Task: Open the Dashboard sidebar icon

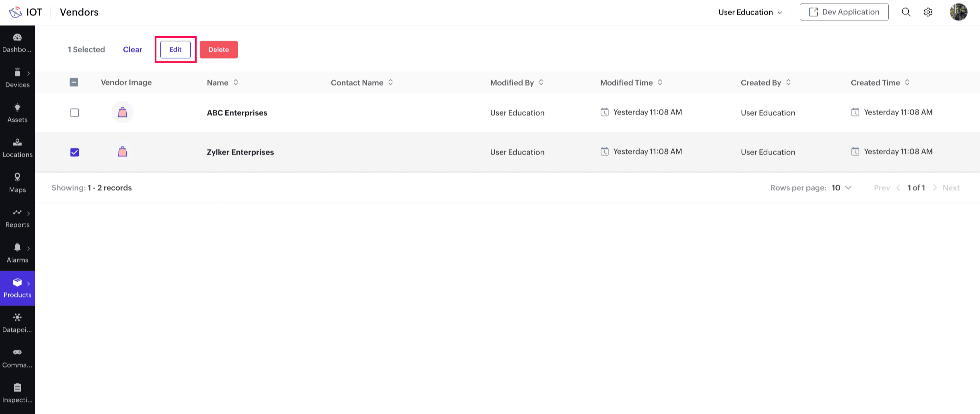Action: click(x=17, y=42)
